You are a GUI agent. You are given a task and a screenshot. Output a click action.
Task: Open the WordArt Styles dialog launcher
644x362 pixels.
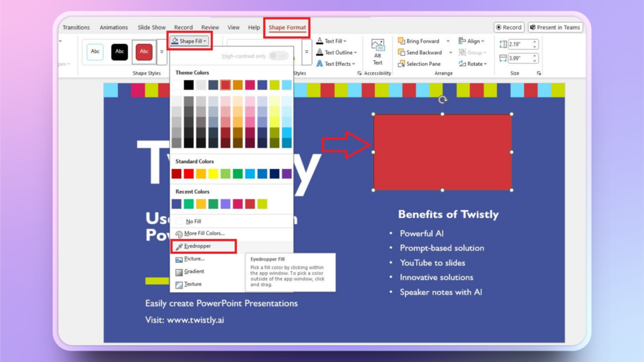point(359,73)
